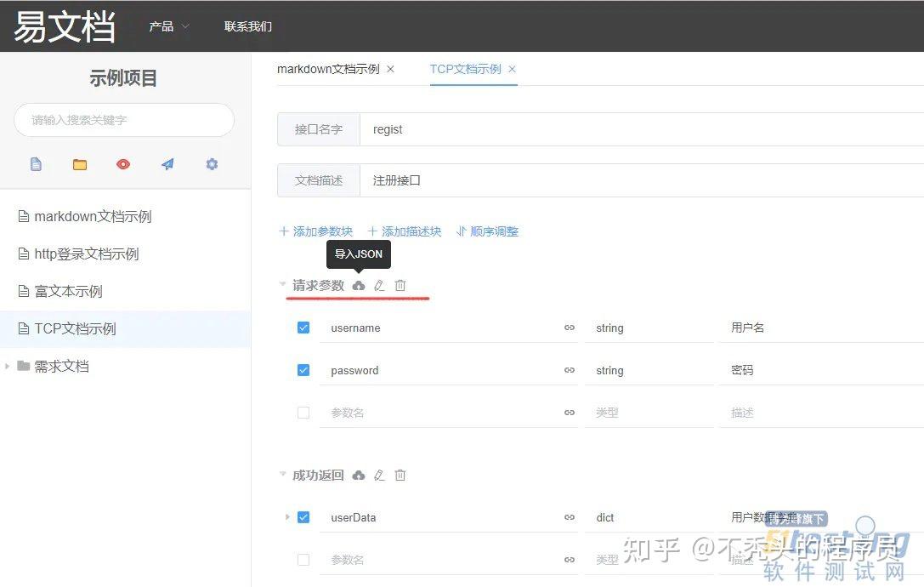924x587 pixels.
Task: Check the empty row checkbox under 请求参数
Action: tap(303, 413)
